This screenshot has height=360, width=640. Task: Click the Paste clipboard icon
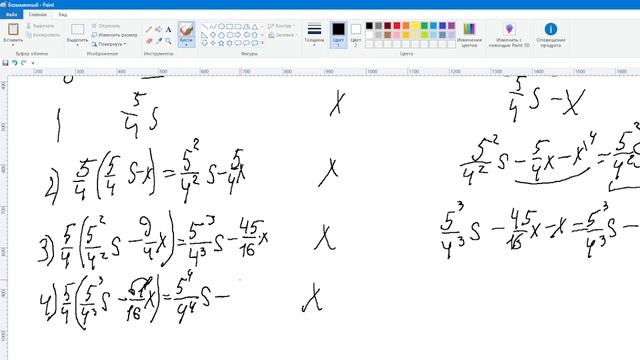(x=13, y=29)
